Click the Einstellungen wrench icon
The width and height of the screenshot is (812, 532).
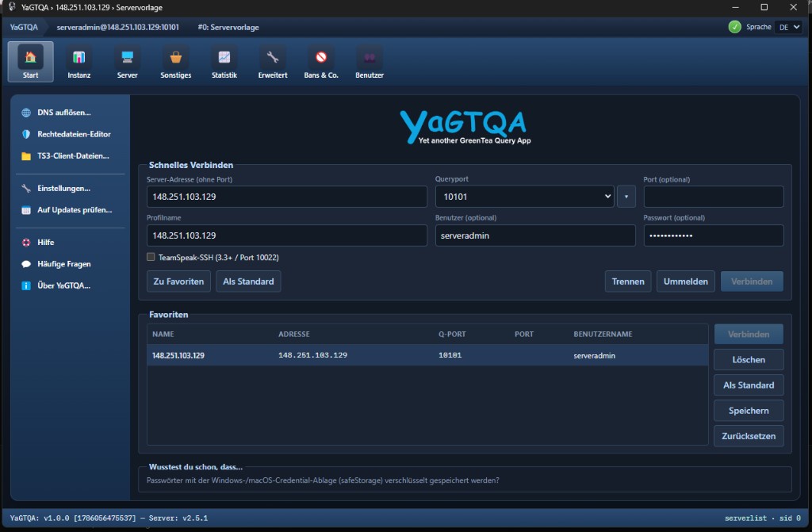click(x=26, y=189)
